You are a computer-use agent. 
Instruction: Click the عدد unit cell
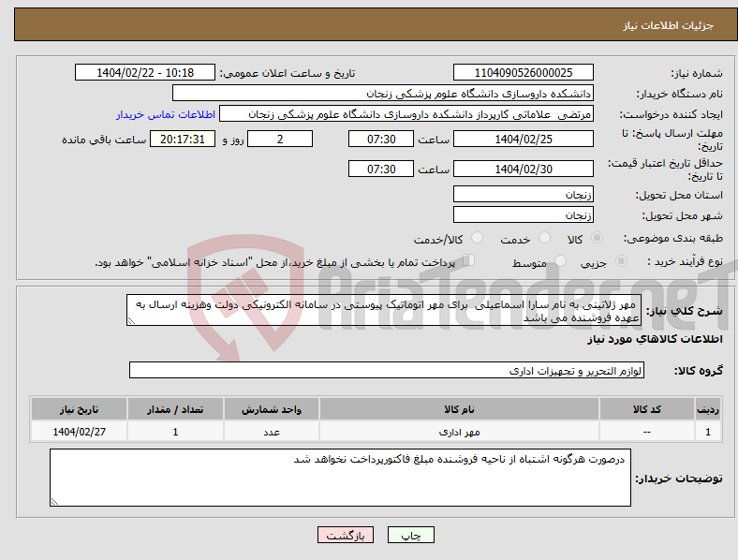(x=272, y=432)
